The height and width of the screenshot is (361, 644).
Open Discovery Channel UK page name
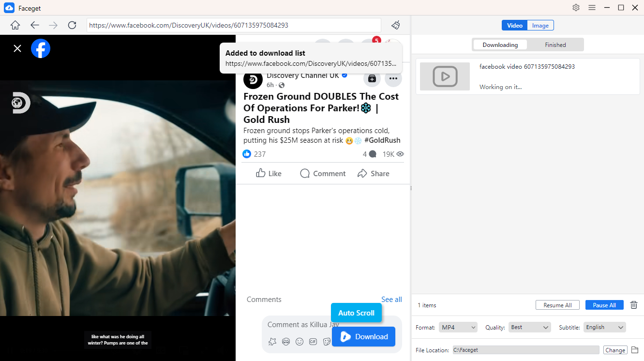point(303,75)
